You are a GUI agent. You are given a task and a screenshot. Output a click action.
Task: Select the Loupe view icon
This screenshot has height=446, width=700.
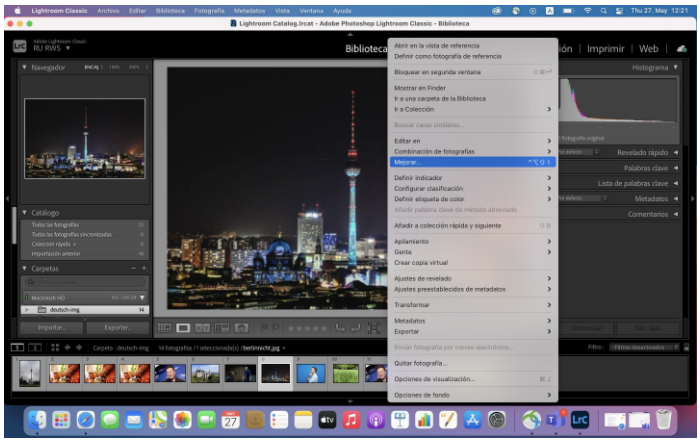point(183,328)
